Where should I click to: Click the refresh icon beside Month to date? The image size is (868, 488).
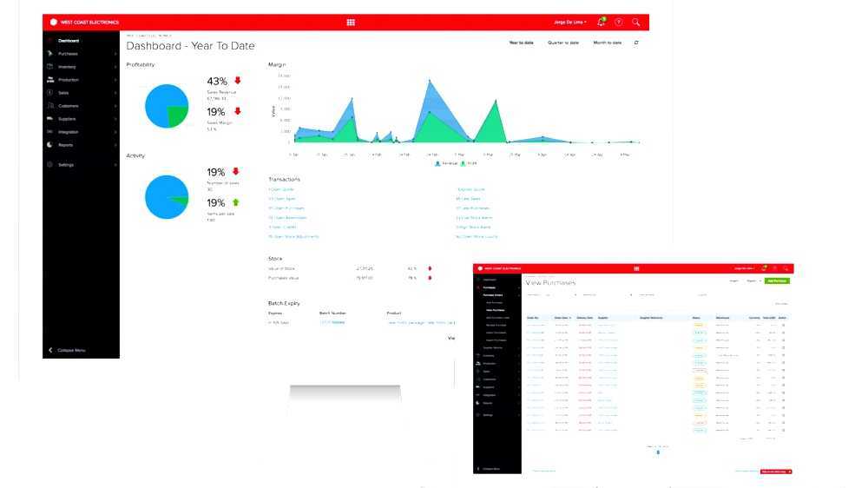pyautogui.click(x=636, y=43)
